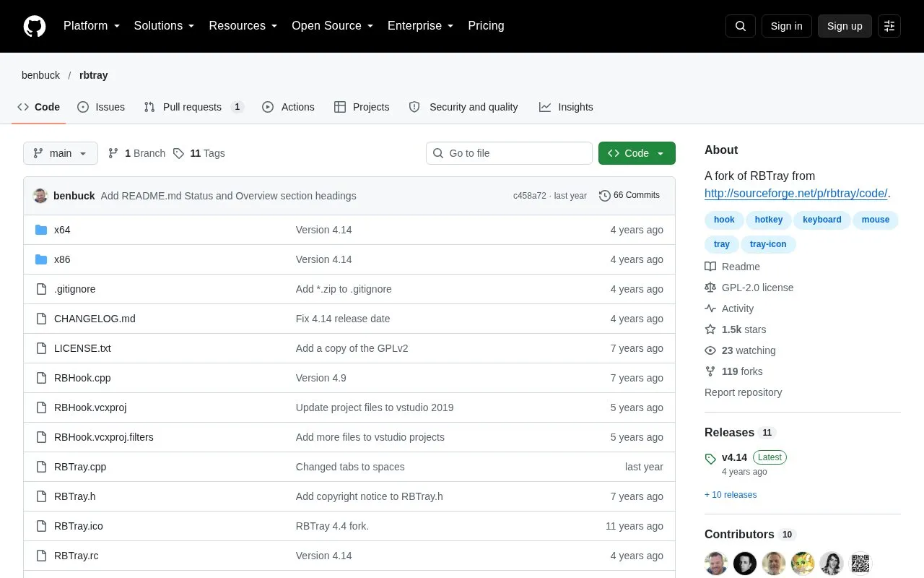The width and height of the screenshot is (924, 578).
Task: Open the CHANGELOG.md file
Action: click(x=95, y=319)
